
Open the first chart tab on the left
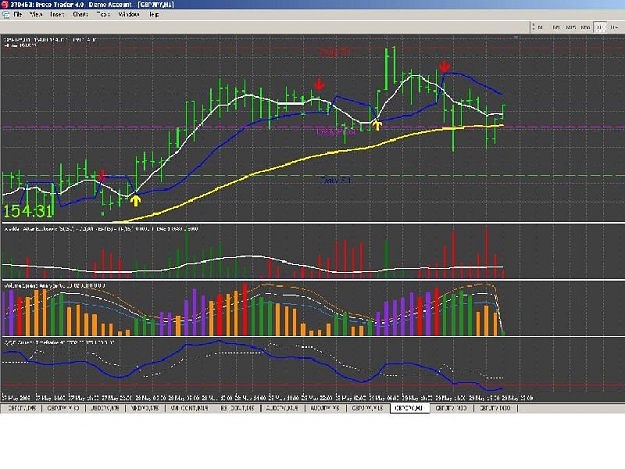22,408
